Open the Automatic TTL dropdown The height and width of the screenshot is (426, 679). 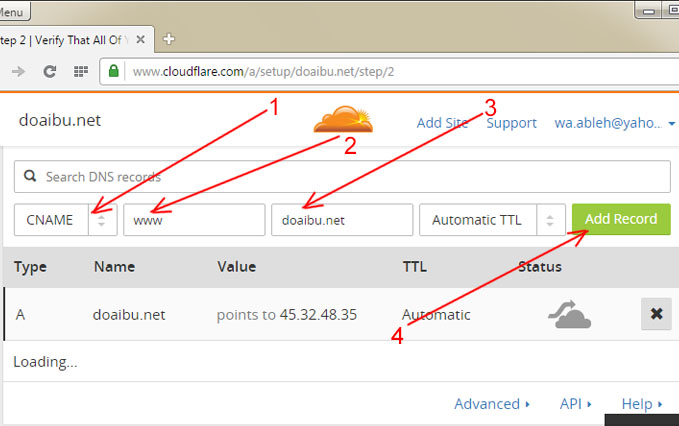pyautogui.click(x=492, y=220)
